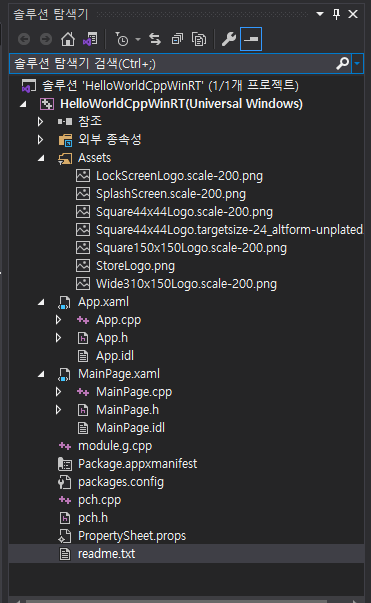Select pch.cpp file
This screenshot has width=371, height=603.
(100, 500)
